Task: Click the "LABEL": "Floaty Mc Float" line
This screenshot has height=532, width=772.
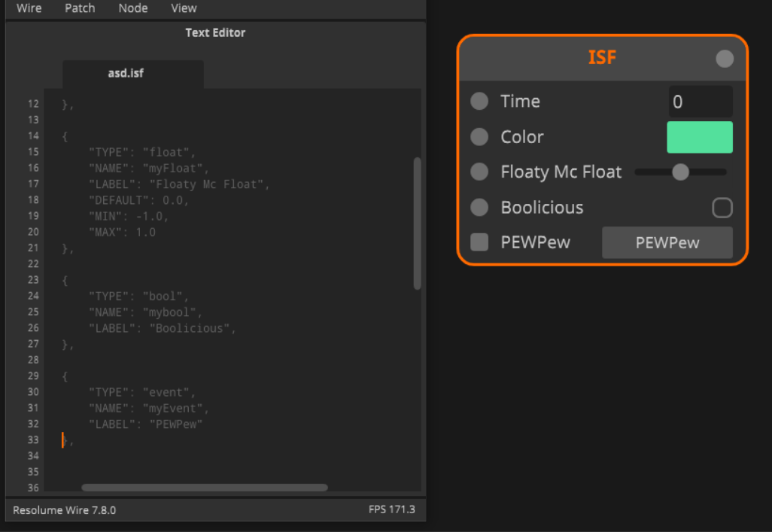Action: click(179, 184)
